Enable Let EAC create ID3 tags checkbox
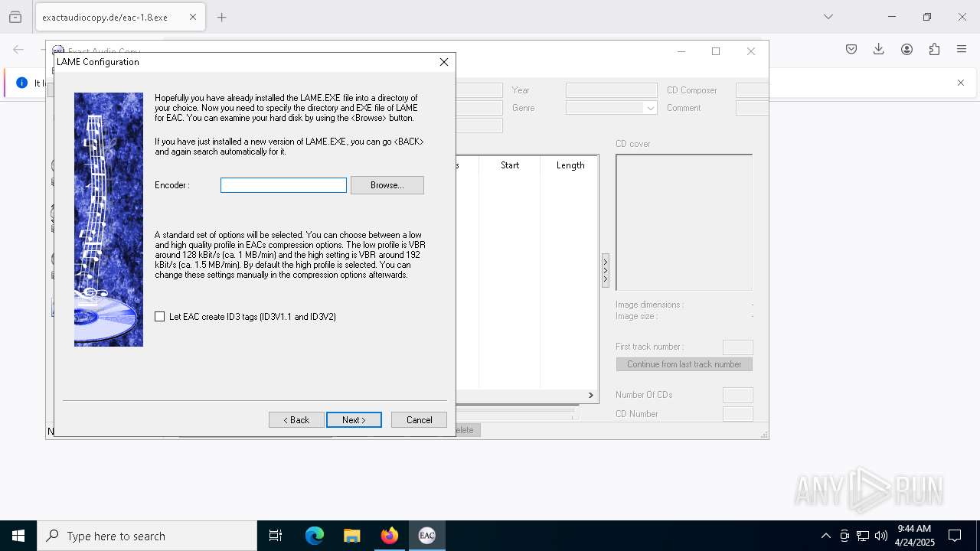This screenshot has width=980, height=551. [160, 317]
